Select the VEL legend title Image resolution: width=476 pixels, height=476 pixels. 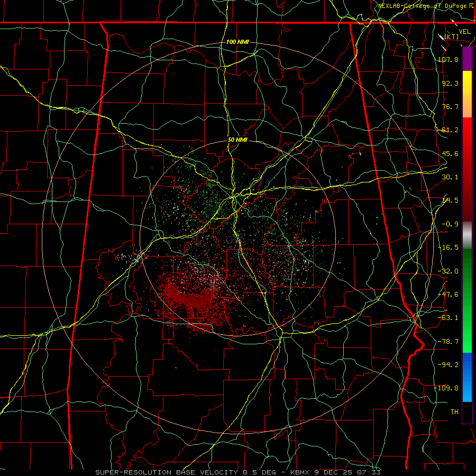pyautogui.click(x=464, y=32)
